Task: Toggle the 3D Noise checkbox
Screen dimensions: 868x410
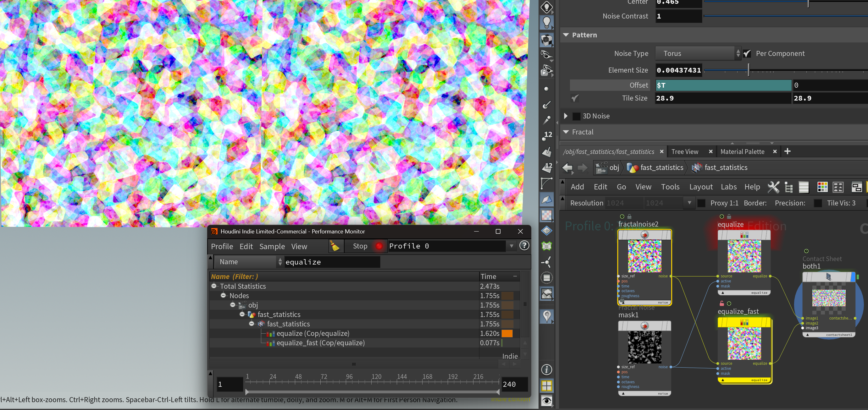Action: point(577,116)
